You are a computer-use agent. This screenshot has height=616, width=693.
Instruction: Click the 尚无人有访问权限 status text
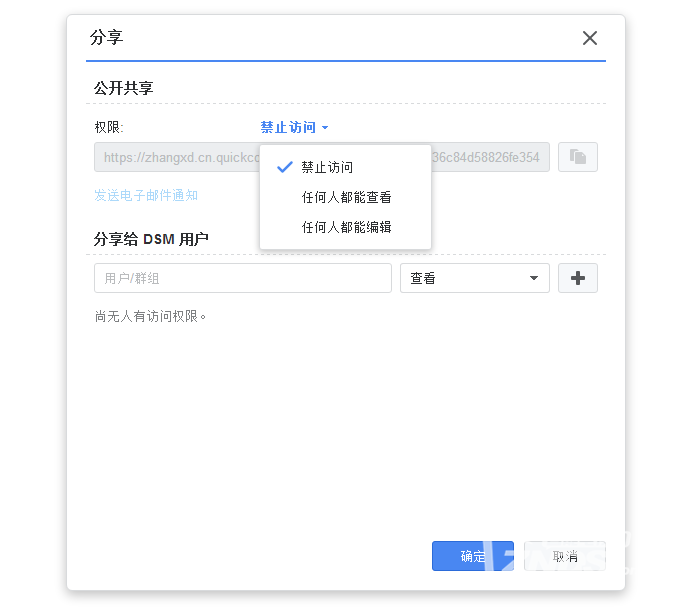(150, 316)
